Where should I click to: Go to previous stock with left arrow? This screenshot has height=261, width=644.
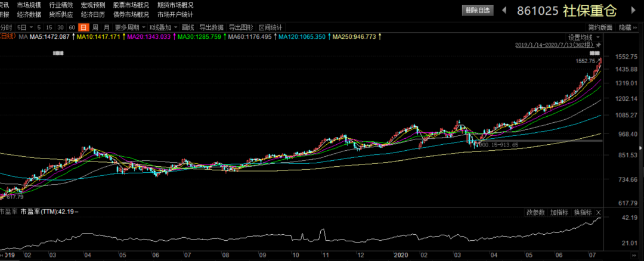point(504,10)
